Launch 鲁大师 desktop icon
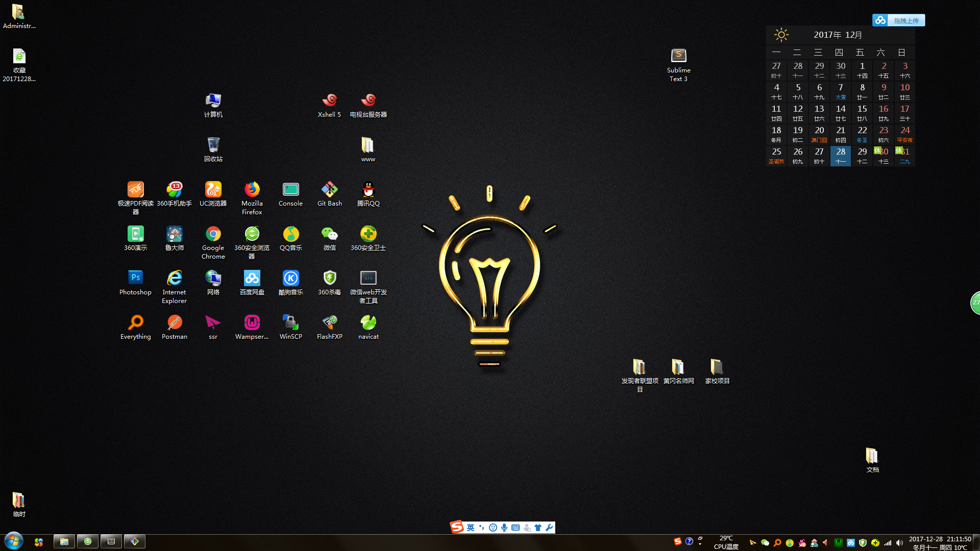 click(174, 238)
